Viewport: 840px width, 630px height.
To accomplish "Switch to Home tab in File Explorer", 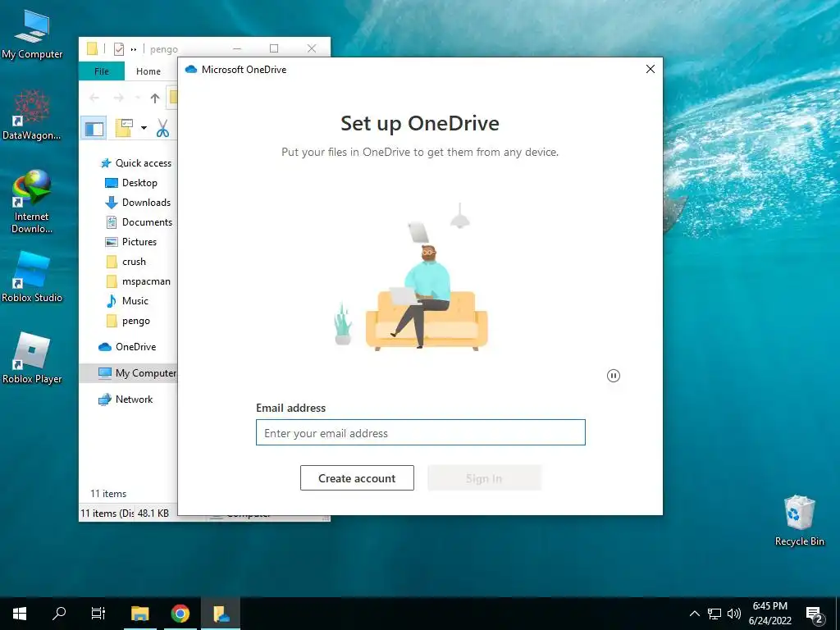I will click(x=148, y=71).
